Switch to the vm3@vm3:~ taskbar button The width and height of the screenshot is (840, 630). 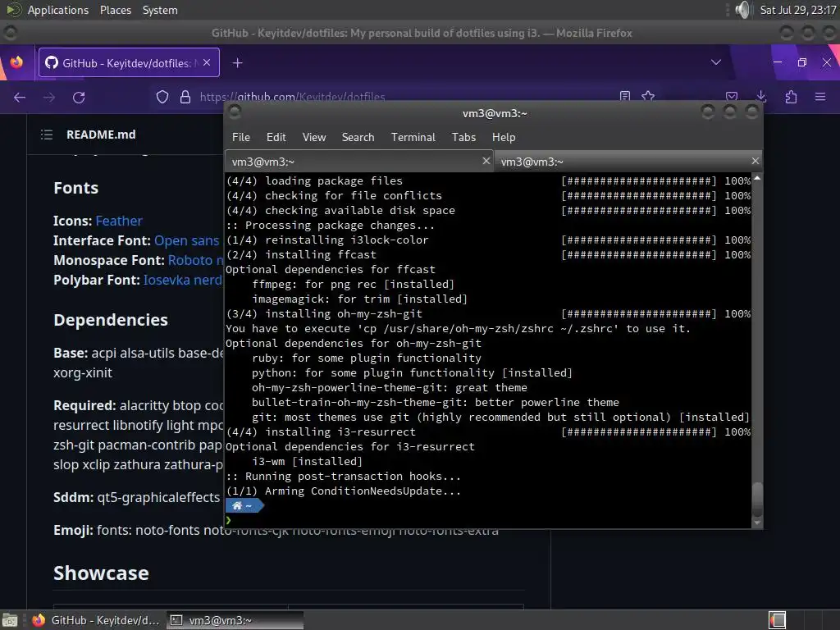click(235, 620)
